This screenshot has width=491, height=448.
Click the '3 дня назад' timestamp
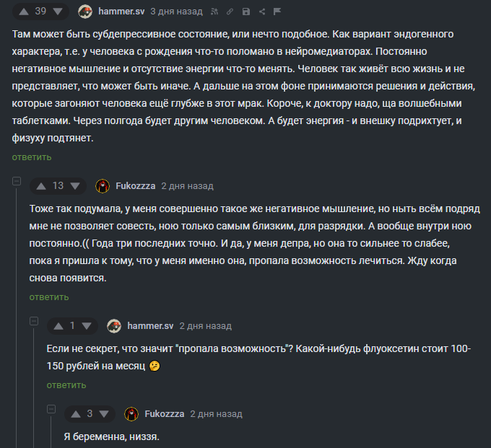[x=177, y=12]
